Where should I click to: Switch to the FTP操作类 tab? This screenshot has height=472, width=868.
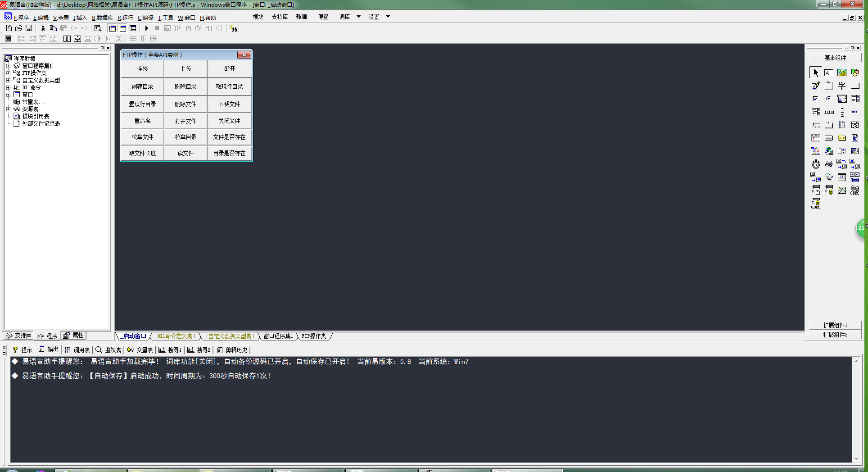pyautogui.click(x=314, y=336)
